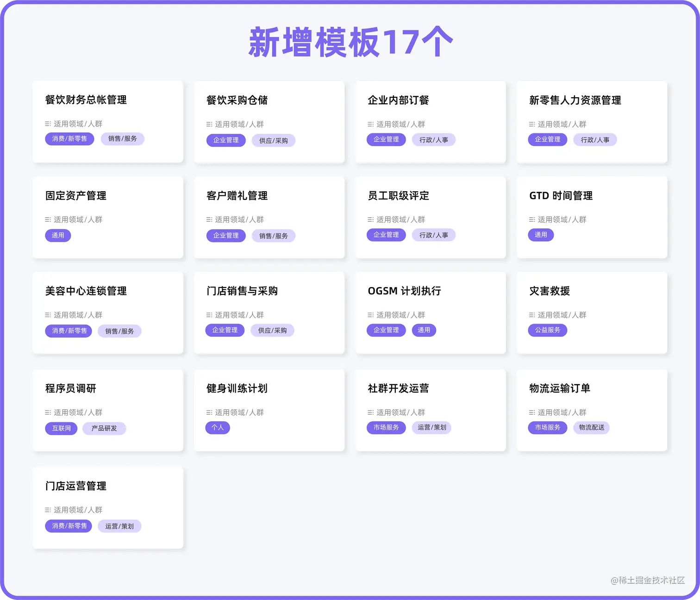Pick 通用 tag in GTD 时间管理 card
Viewport: 700px width, 600px height.
(541, 235)
